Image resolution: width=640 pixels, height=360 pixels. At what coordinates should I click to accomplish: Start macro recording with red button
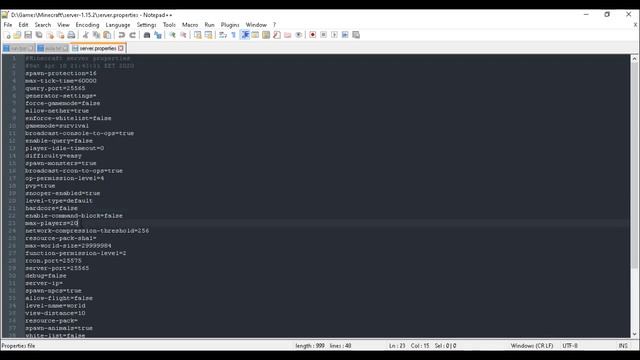click(313, 35)
